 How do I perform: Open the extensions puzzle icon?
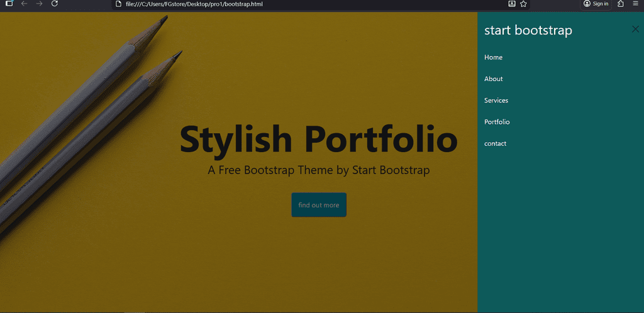pyautogui.click(x=621, y=4)
